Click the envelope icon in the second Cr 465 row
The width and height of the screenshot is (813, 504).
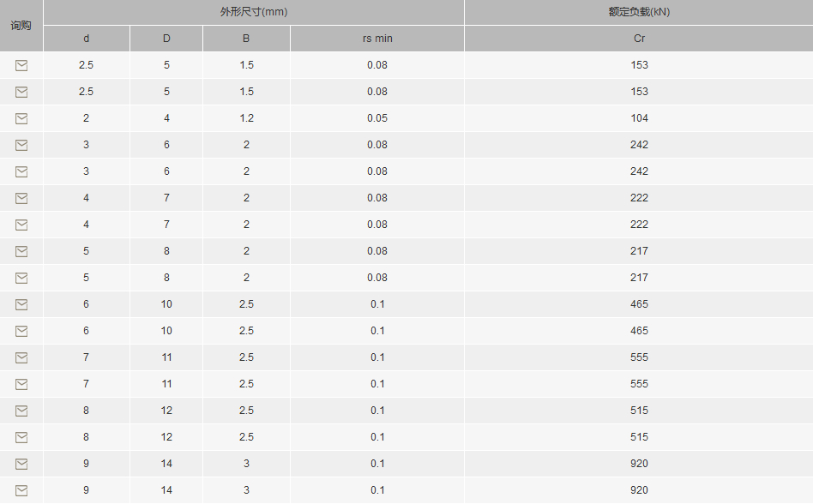click(21, 331)
